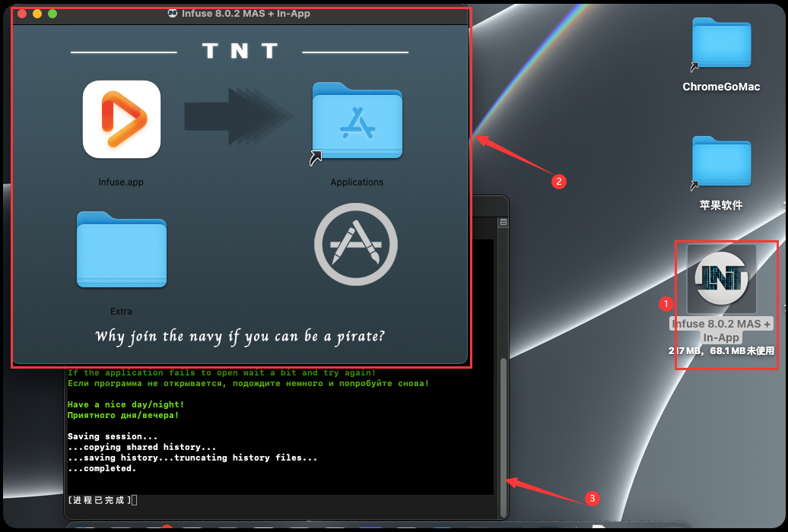The height and width of the screenshot is (532, 788).
Task: Click the 'Saving session...' terminal line
Action: pos(113,436)
